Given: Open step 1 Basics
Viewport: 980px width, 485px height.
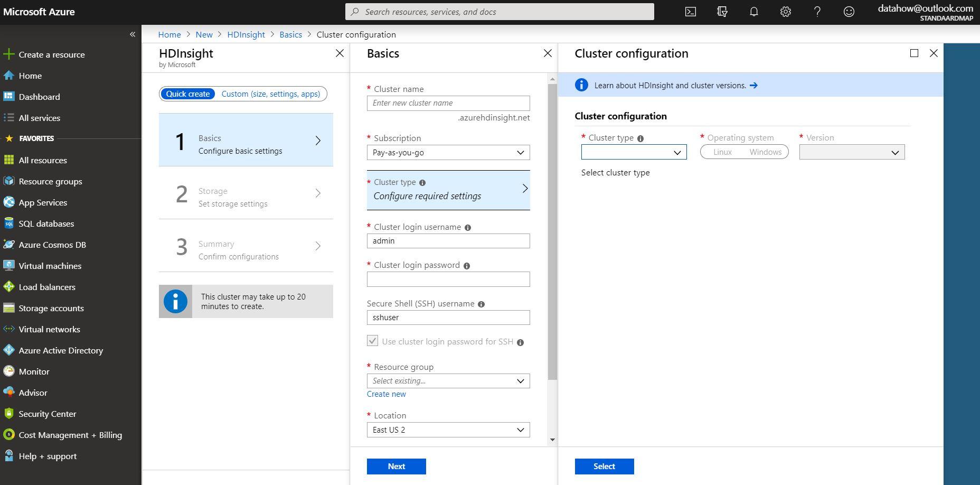Looking at the screenshot, I should click(x=246, y=140).
